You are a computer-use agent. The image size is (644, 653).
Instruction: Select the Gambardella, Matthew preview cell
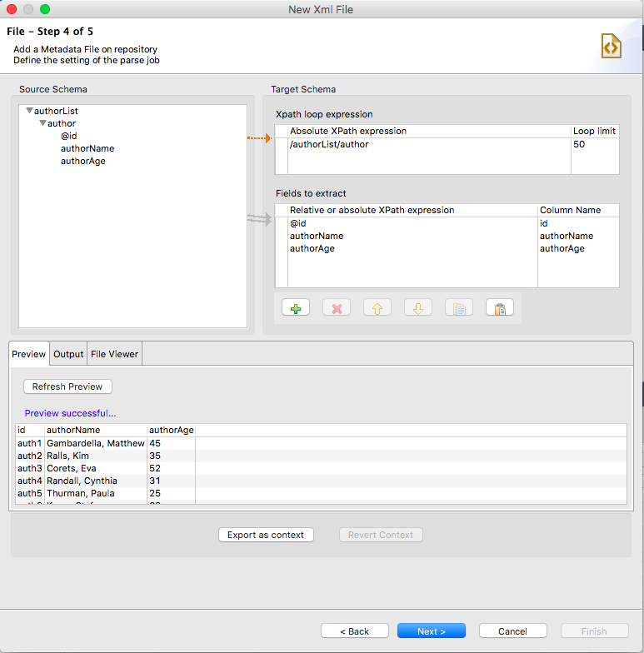96,443
